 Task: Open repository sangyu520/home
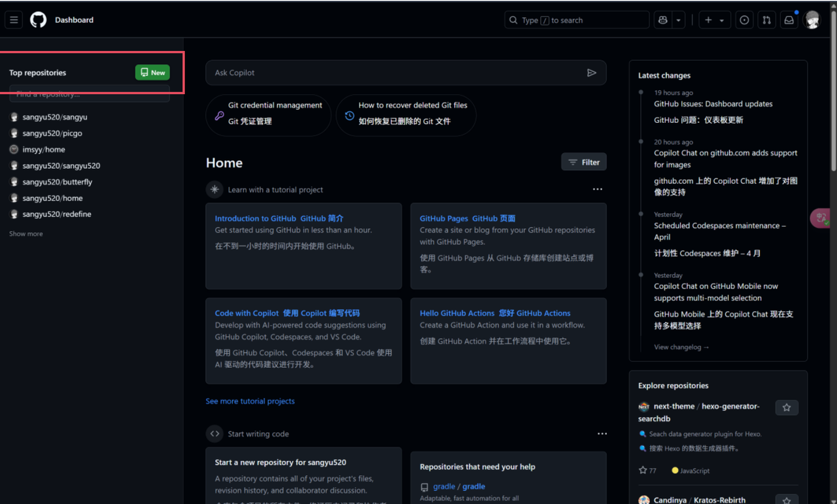click(x=52, y=198)
